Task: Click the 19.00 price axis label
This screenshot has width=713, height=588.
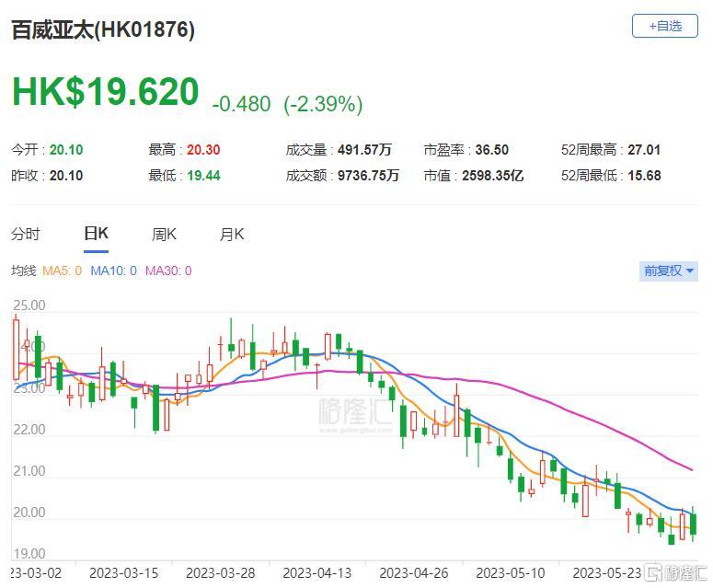Action: coord(29,553)
